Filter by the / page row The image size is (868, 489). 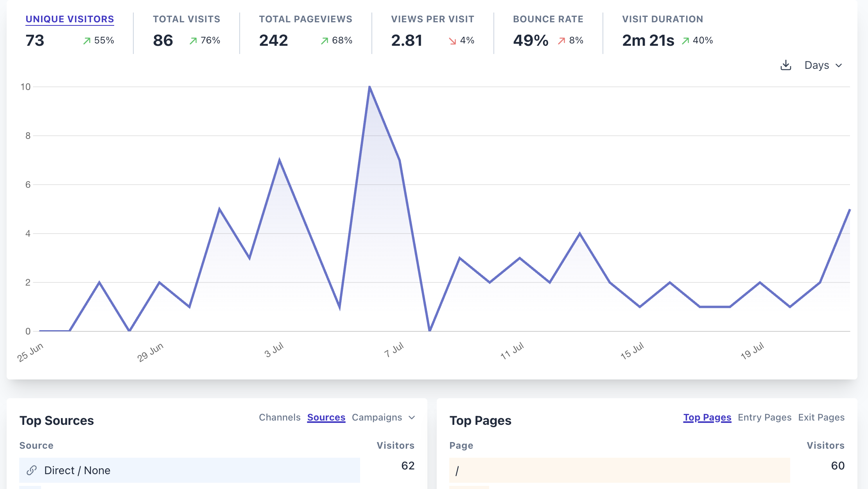[x=457, y=470]
